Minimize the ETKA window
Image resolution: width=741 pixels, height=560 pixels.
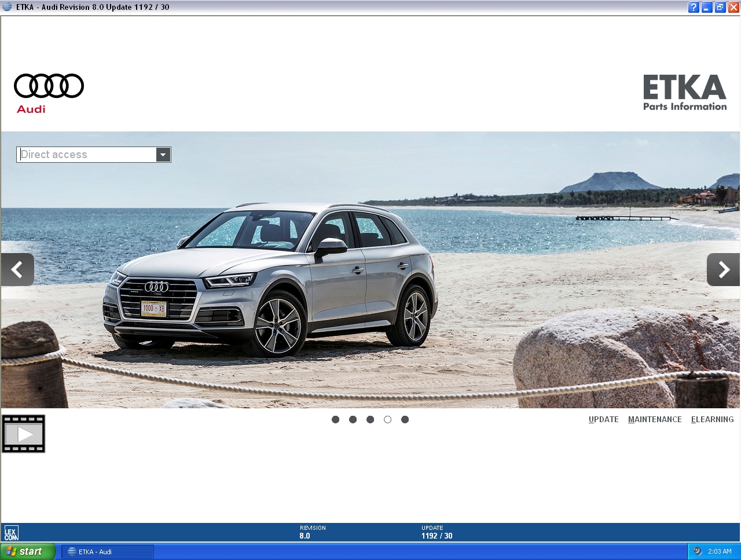click(707, 8)
